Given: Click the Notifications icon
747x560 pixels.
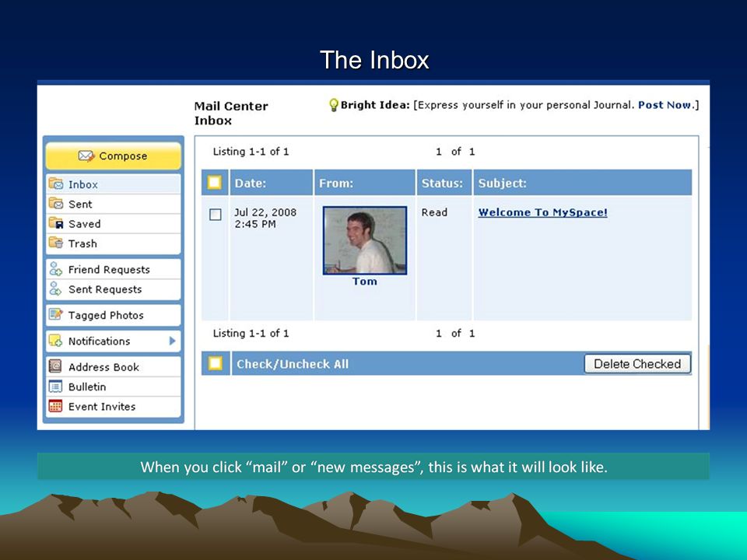Looking at the screenshot, I should 56,341.
